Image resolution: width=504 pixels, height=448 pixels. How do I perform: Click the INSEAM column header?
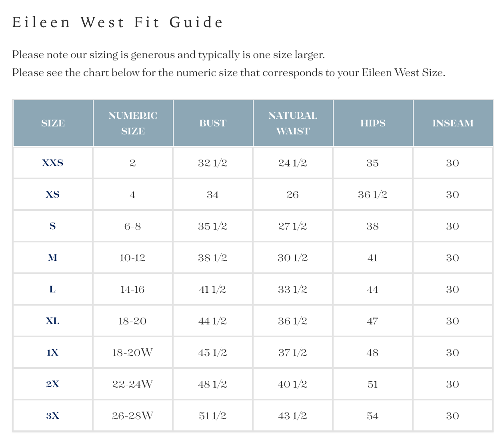pos(453,123)
